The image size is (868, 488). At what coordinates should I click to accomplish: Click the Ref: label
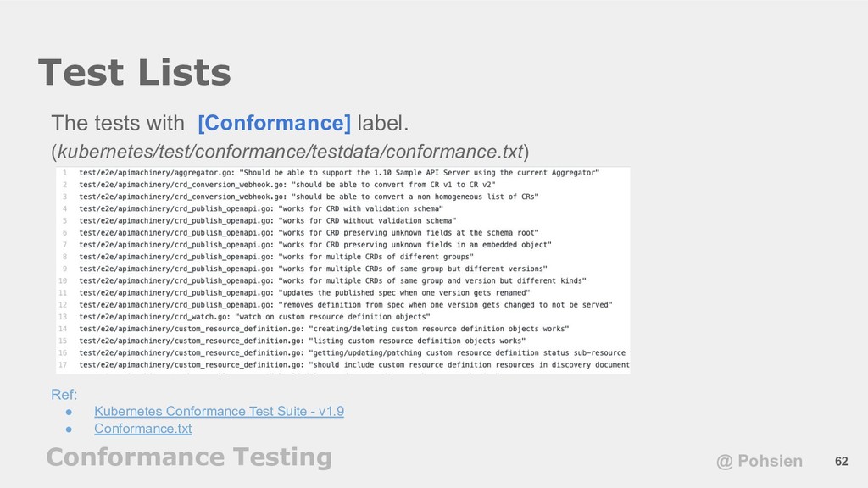click(64, 395)
